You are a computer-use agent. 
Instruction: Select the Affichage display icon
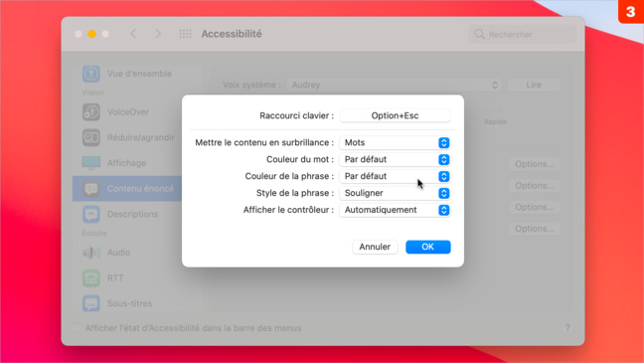pos(90,163)
